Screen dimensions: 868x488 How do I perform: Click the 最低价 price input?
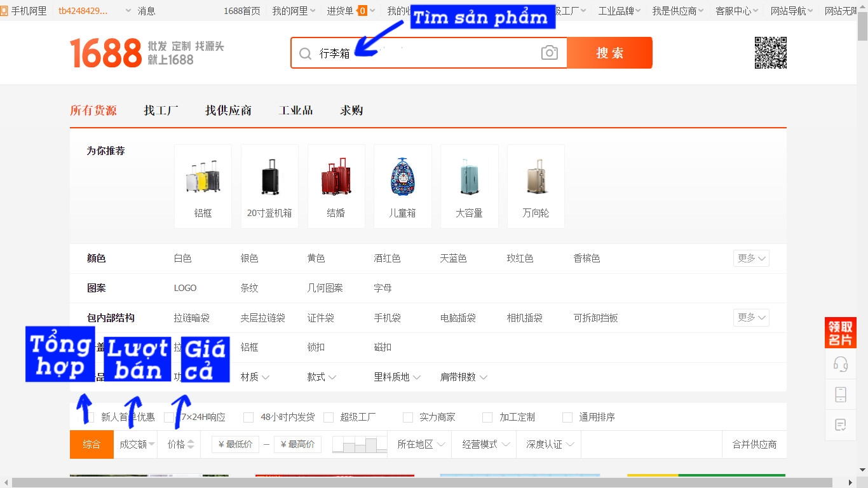(235, 444)
